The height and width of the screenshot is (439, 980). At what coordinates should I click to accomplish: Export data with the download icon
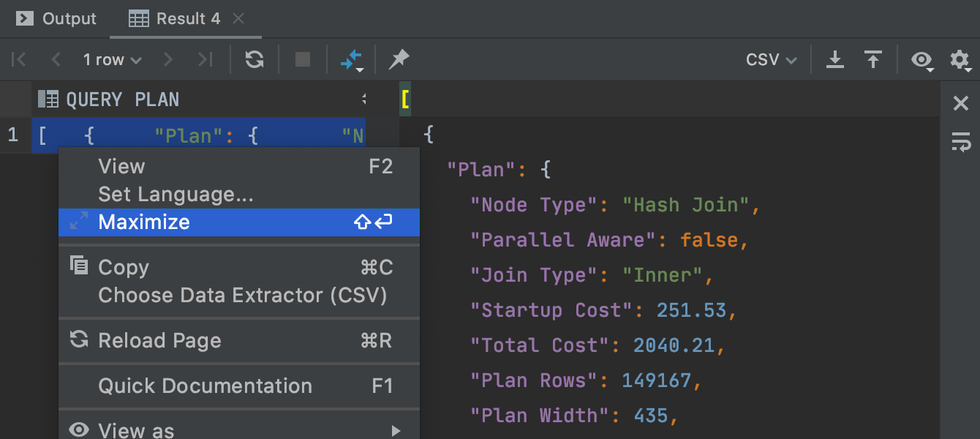835,59
